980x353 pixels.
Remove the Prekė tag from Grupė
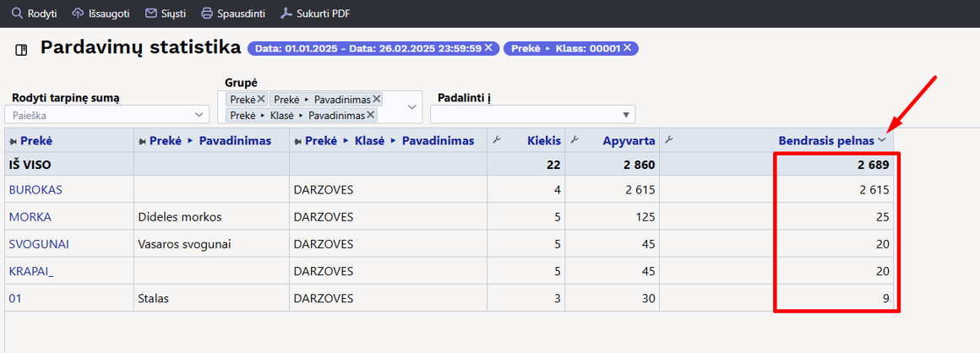click(261, 100)
